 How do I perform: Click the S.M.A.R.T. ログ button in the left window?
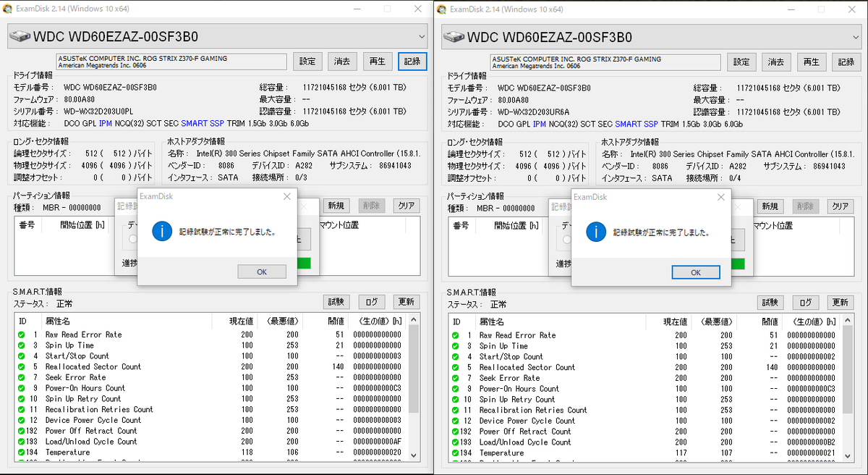coord(371,302)
